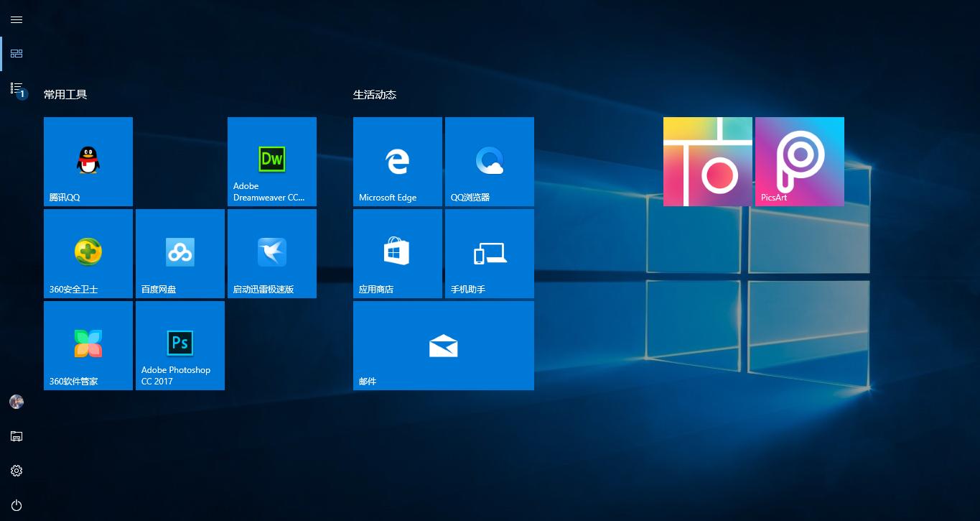
Task: Open 360安全卫士 tile
Action: pos(88,253)
